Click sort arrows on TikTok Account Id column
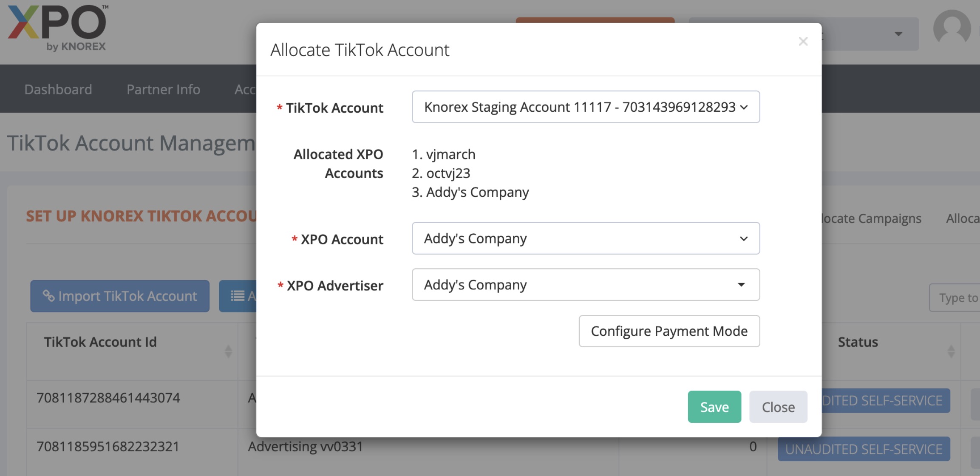980x476 pixels. 228,351
